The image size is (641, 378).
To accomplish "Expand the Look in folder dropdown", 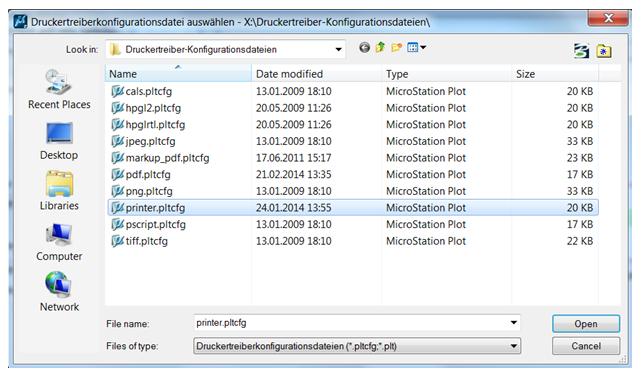I will pyautogui.click(x=338, y=49).
